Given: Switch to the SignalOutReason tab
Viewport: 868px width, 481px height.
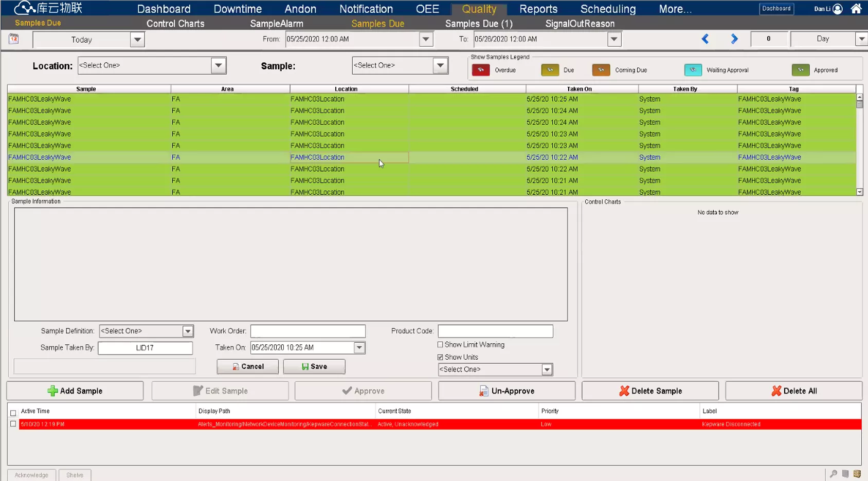Looking at the screenshot, I should click(x=580, y=24).
